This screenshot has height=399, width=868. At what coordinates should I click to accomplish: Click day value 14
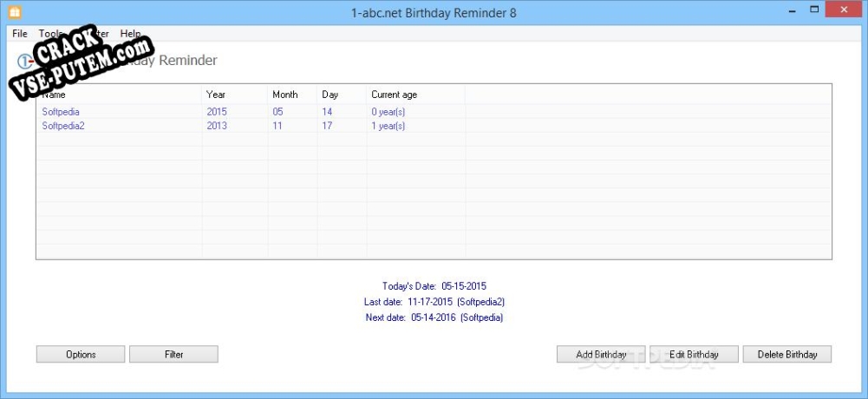tap(327, 112)
